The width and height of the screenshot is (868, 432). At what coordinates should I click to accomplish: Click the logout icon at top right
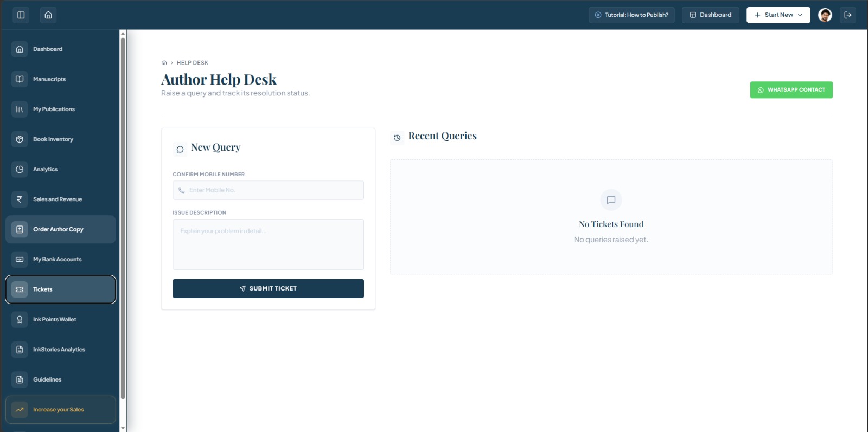848,15
